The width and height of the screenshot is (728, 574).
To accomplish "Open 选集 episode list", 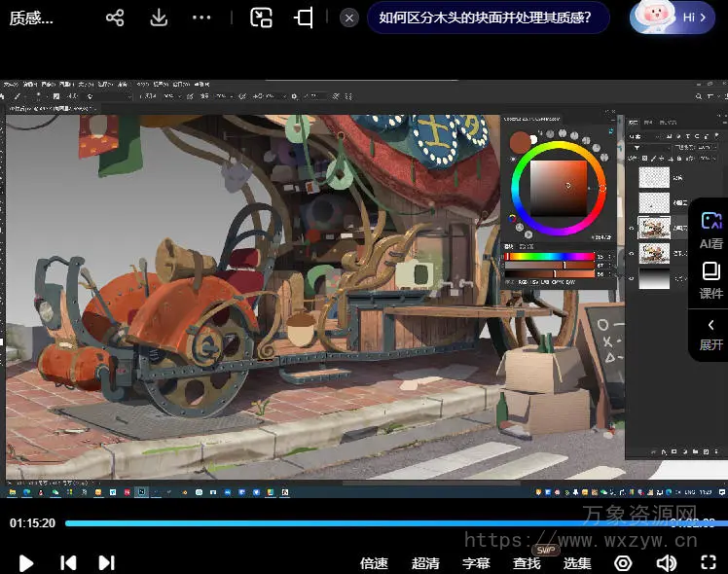I will 577,562.
